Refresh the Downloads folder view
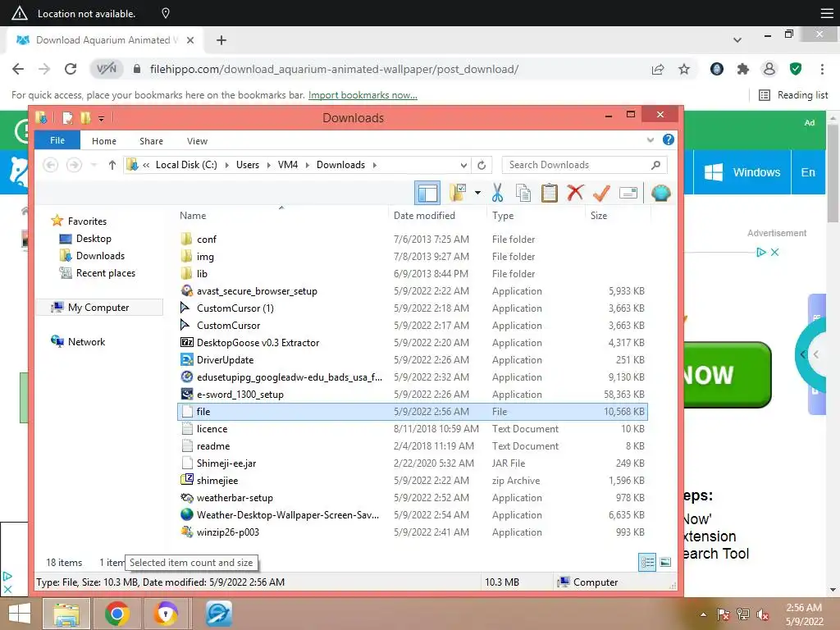This screenshot has width=840, height=630. [x=482, y=165]
